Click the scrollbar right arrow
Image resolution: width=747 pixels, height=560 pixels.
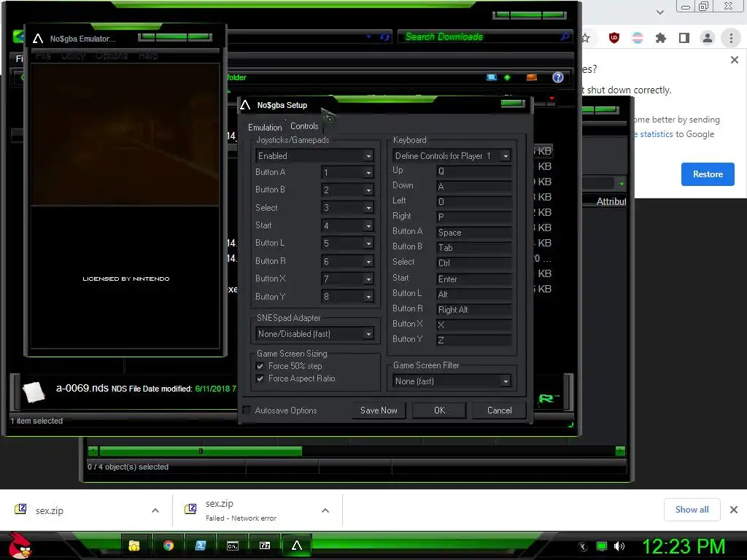(620, 451)
